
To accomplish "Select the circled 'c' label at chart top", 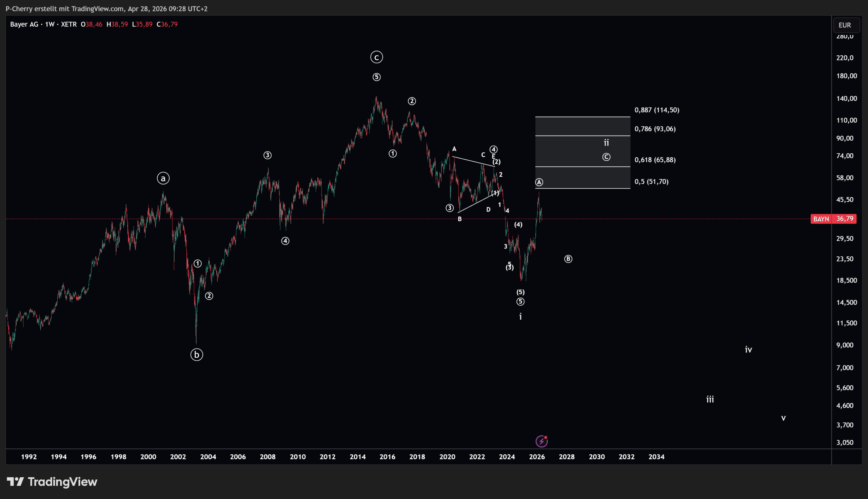I will pyautogui.click(x=377, y=57).
